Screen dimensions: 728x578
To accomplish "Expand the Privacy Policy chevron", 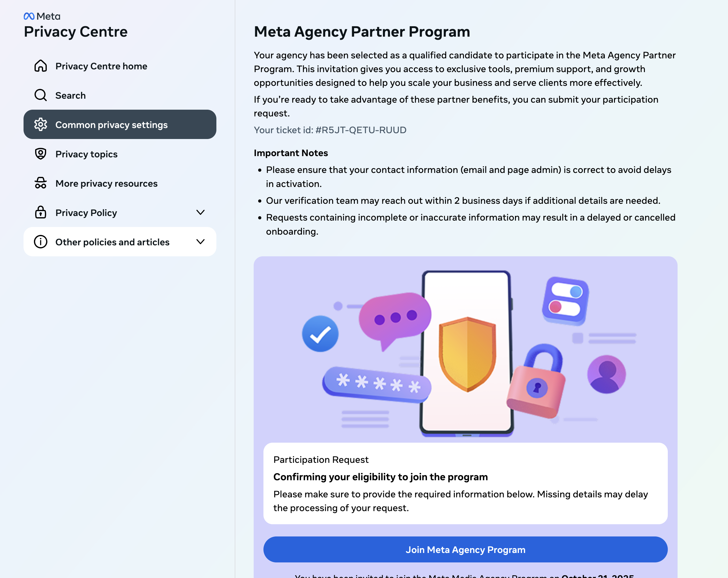I will pos(200,212).
